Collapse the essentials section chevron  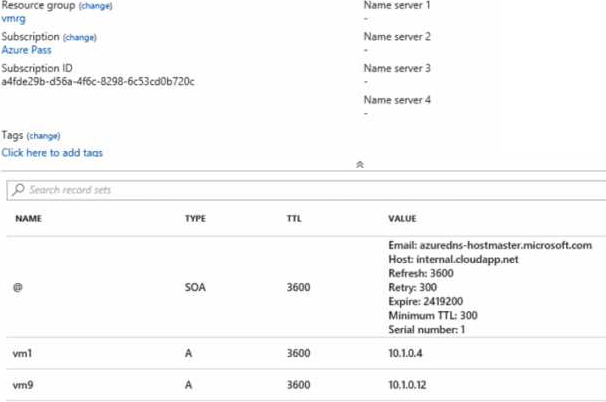click(x=359, y=163)
